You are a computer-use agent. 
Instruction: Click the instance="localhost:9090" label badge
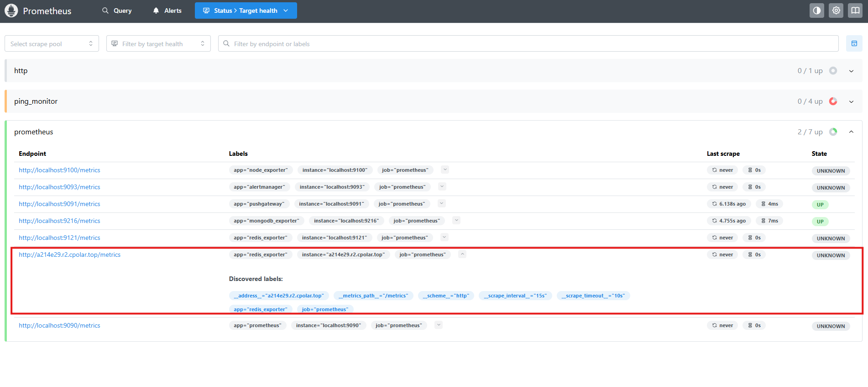(329, 325)
